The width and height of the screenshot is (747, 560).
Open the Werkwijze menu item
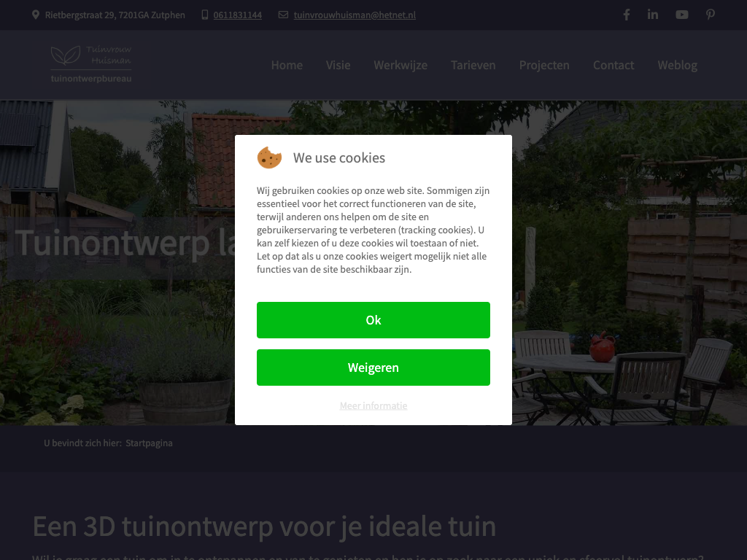(x=400, y=65)
